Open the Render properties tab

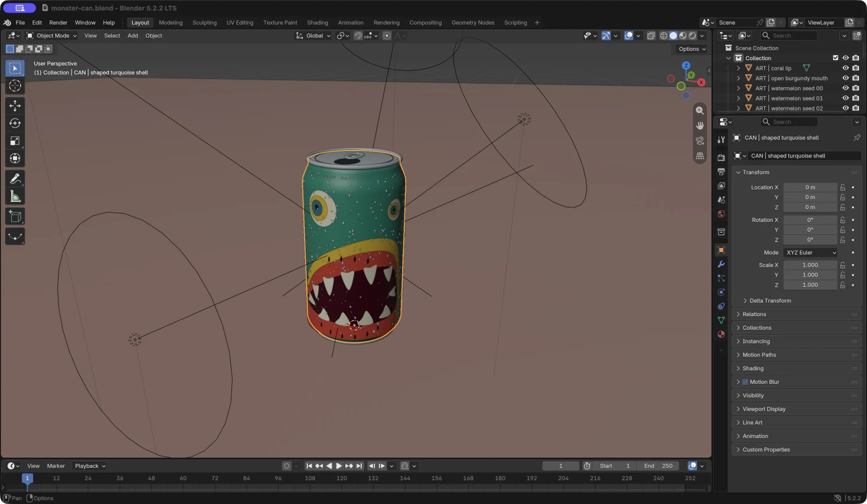point(721,158)
